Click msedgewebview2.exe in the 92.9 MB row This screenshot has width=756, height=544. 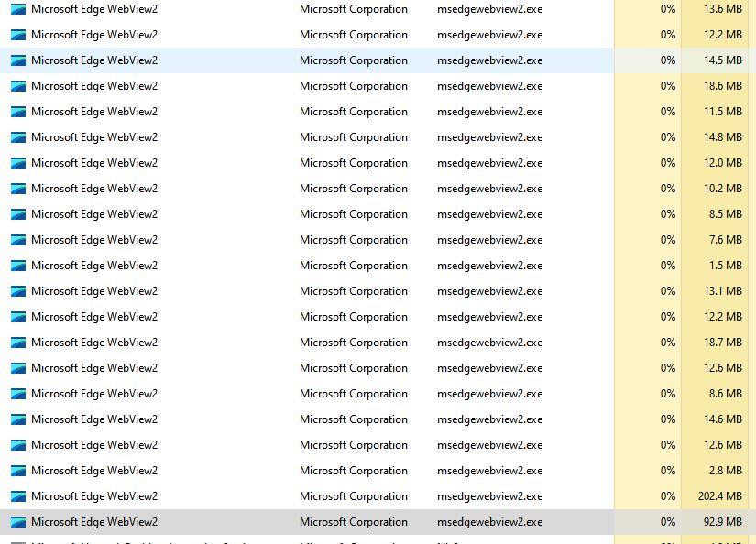point(490,522)
